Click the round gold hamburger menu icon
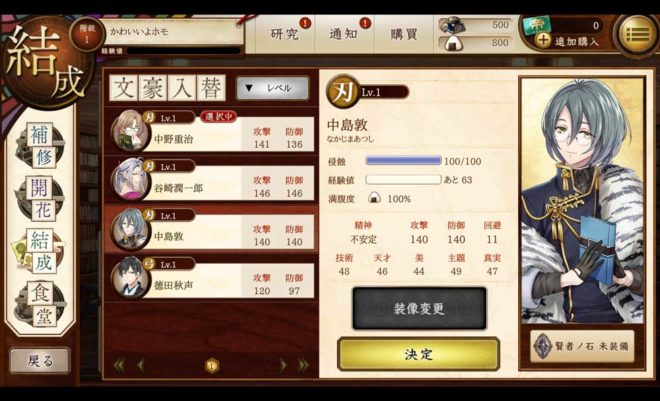Viewport: 660px width, 401px height. point(638,34)
